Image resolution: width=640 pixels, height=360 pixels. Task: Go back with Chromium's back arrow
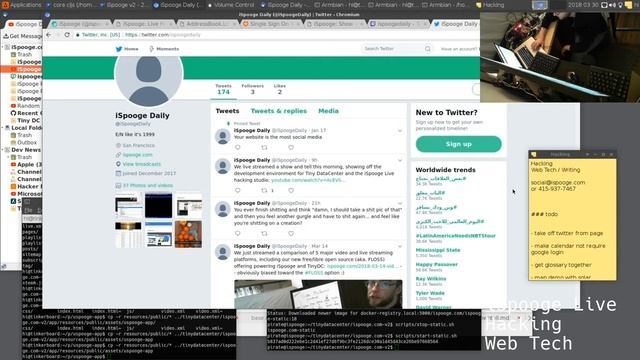coord(49,35)
